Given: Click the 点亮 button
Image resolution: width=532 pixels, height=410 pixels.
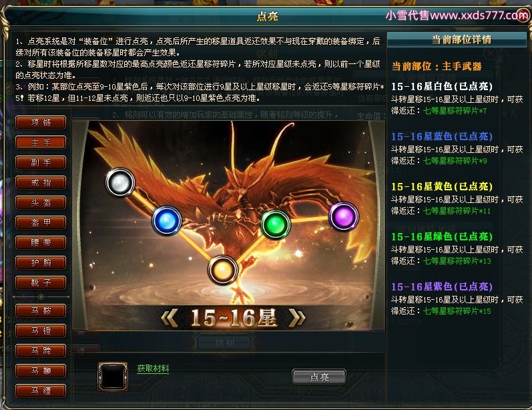Looking at the screenshot, I should click(319, 377).
